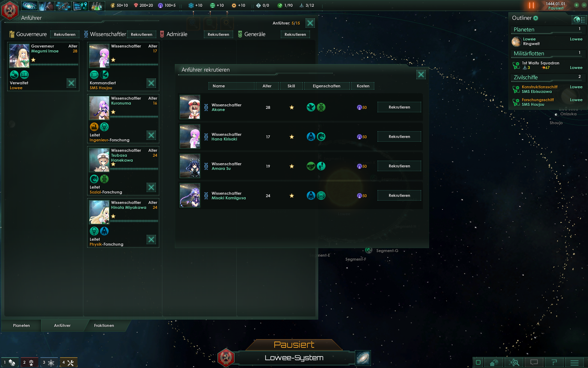Collapse the Militärflotten outliner section
Image resolution: width=588 pixels, height=368 pixels.
tap(548, 53)
